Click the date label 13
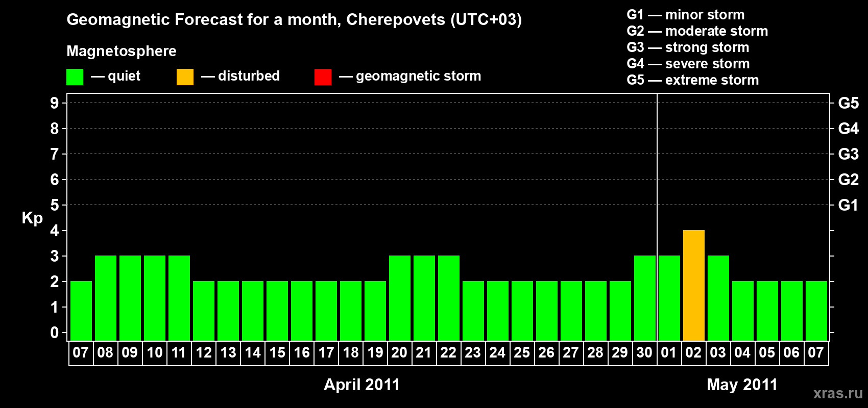This screenshot has height=408, width=868. pos(228,352)
